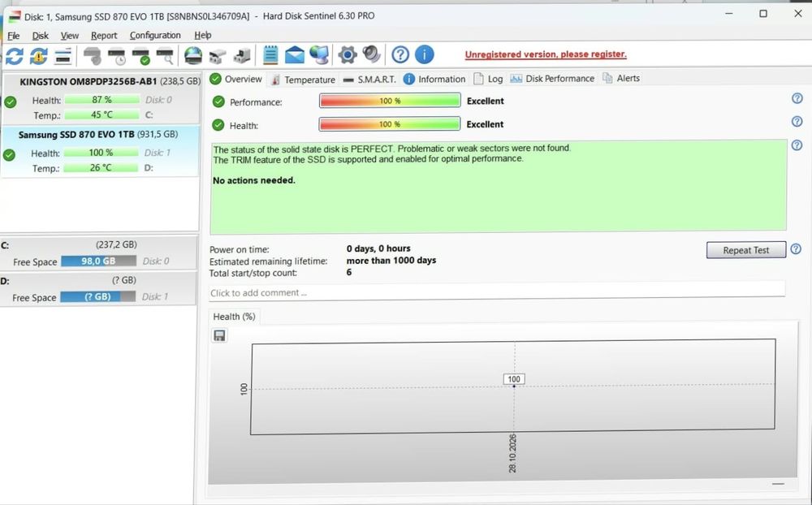Click the blue info circle toolbar icon
The width and height of the screenshot is (812, 505).
[x=425, y=54]
